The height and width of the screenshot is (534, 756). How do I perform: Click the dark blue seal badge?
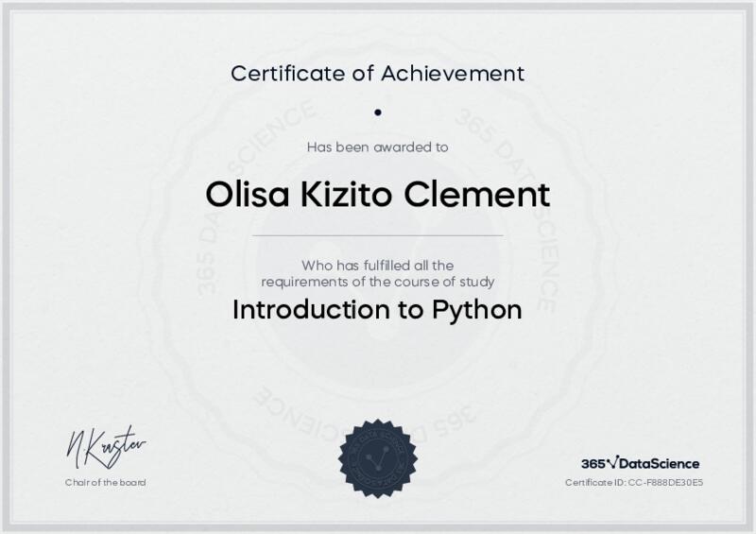coord(377,457)
